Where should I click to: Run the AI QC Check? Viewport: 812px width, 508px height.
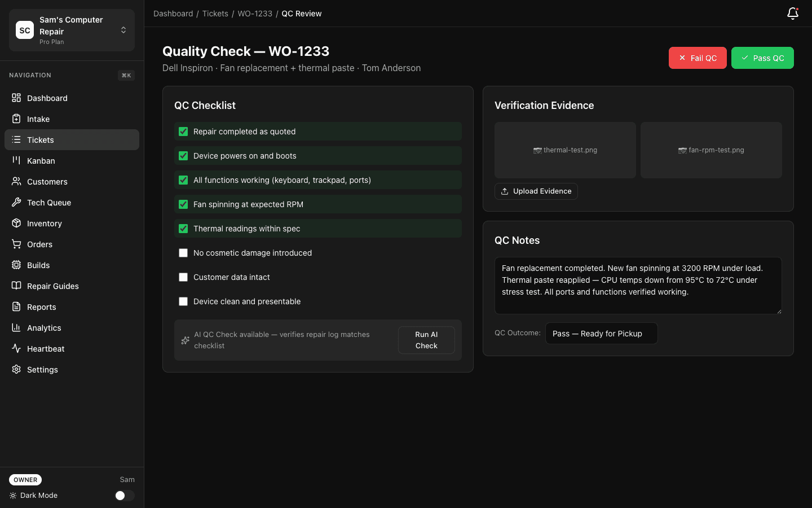click(426, 340)
